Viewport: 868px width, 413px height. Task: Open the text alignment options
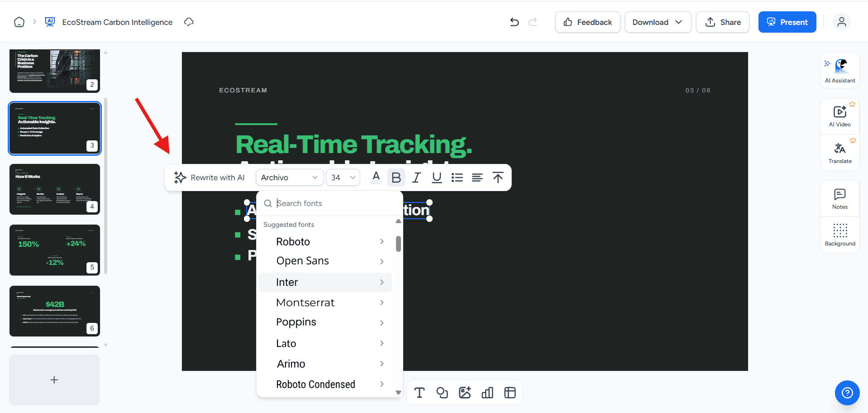477,178
